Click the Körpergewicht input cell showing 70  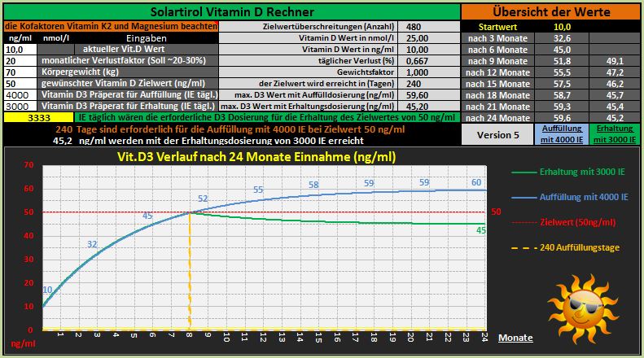tap(20, 72)
